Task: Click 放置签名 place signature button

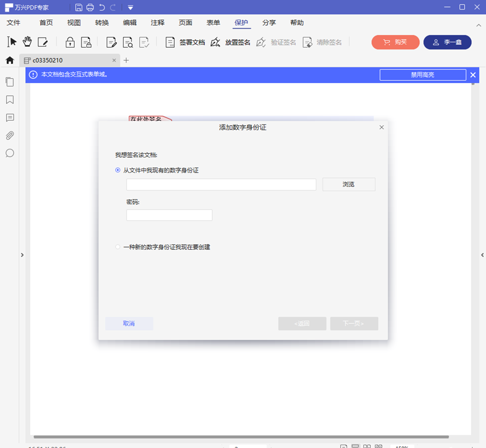Action: click(x=230, y=42)
